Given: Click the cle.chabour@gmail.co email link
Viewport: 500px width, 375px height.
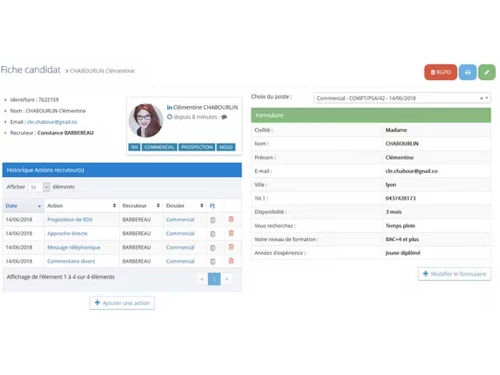Looking at the screenshot, I should point(52,122).
